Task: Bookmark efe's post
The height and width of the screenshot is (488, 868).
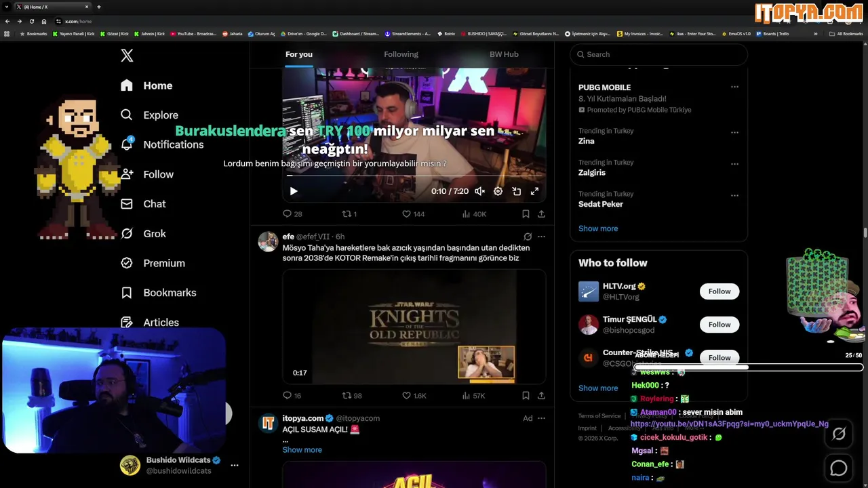Action: click(526, 395)
